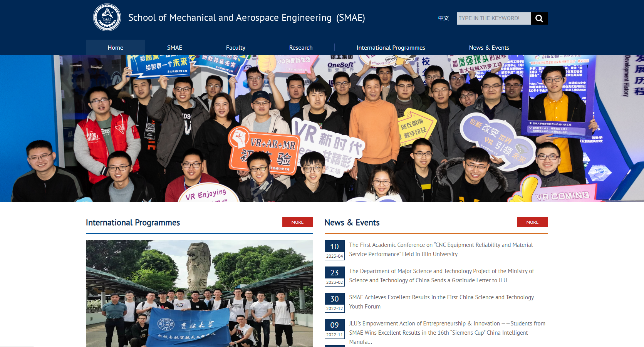Expand News & Events in navigation bar
This screenshot has width=644, height=347.
coord(489,48)
